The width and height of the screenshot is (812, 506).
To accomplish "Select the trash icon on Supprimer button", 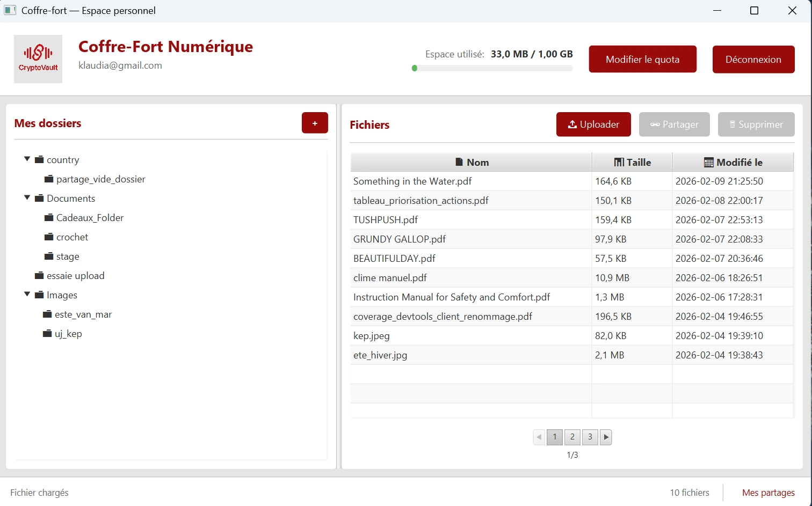I will (x=733, y=124).
